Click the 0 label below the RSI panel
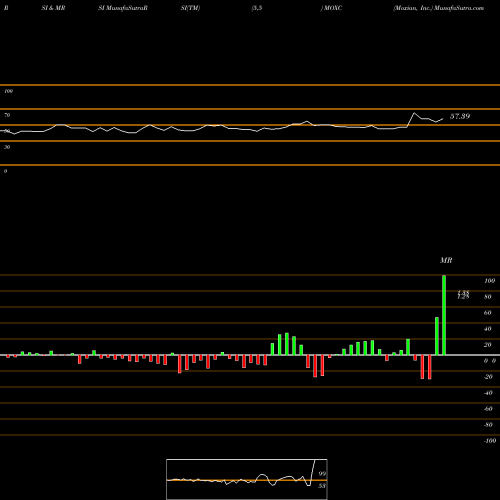The height and width of the screenshot is (500, 500). click(5, 171)
